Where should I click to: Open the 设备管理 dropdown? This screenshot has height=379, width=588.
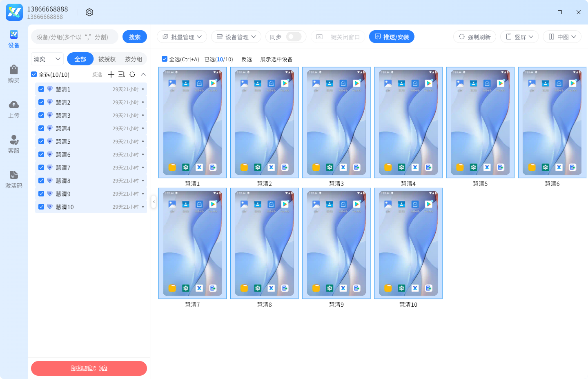click(236, 37)
